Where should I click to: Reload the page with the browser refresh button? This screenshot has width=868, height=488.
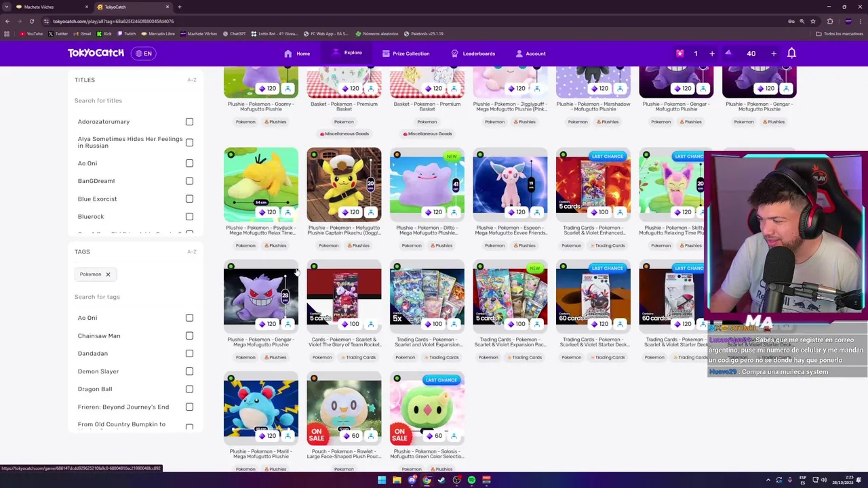31,21
